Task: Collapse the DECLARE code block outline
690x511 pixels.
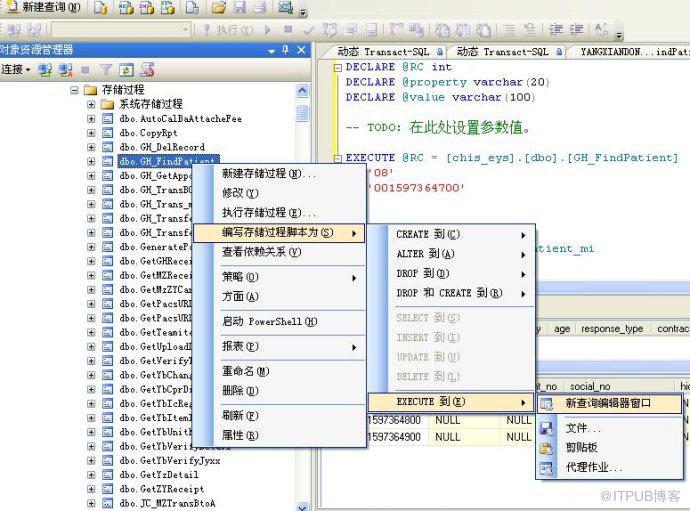Action: (x=338, y=68)
